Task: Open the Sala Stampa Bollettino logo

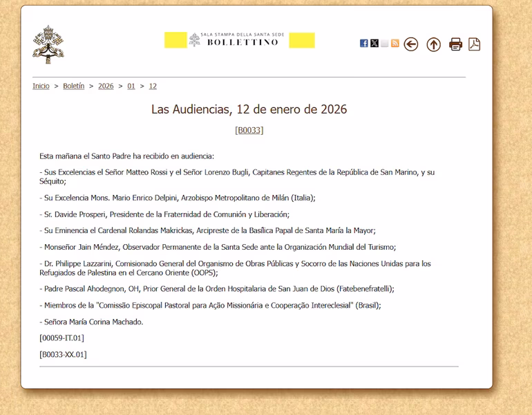Action: pyautogui.click(x=239, y=39)
